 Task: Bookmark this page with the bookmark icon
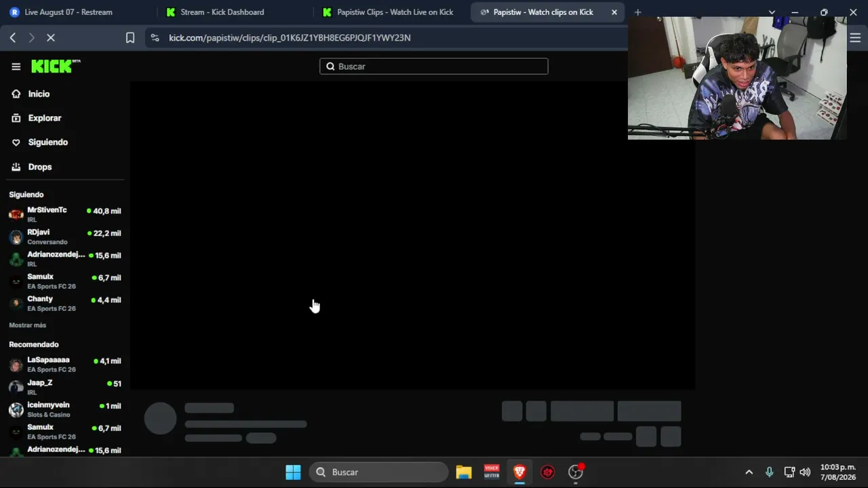130,38
